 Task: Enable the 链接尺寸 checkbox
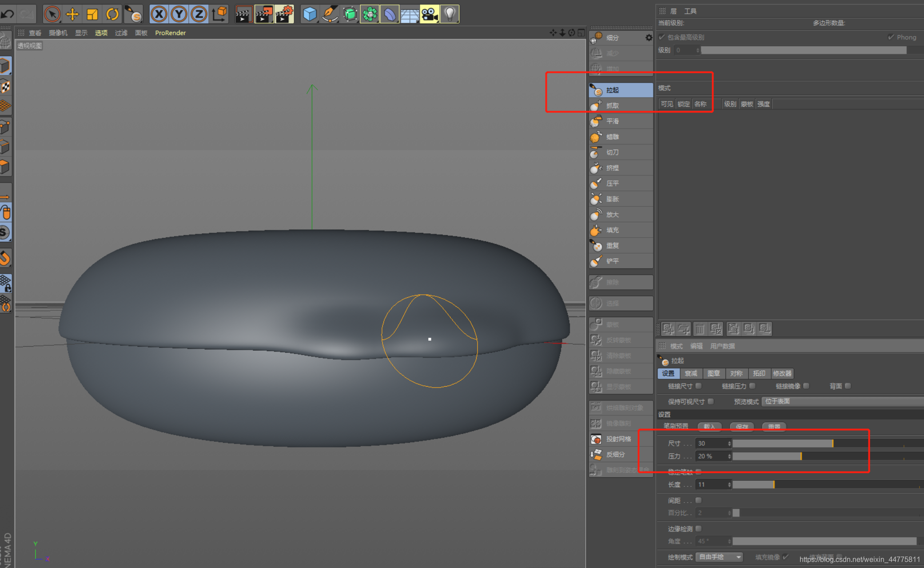pyautogui.click(x=699, y=386)
